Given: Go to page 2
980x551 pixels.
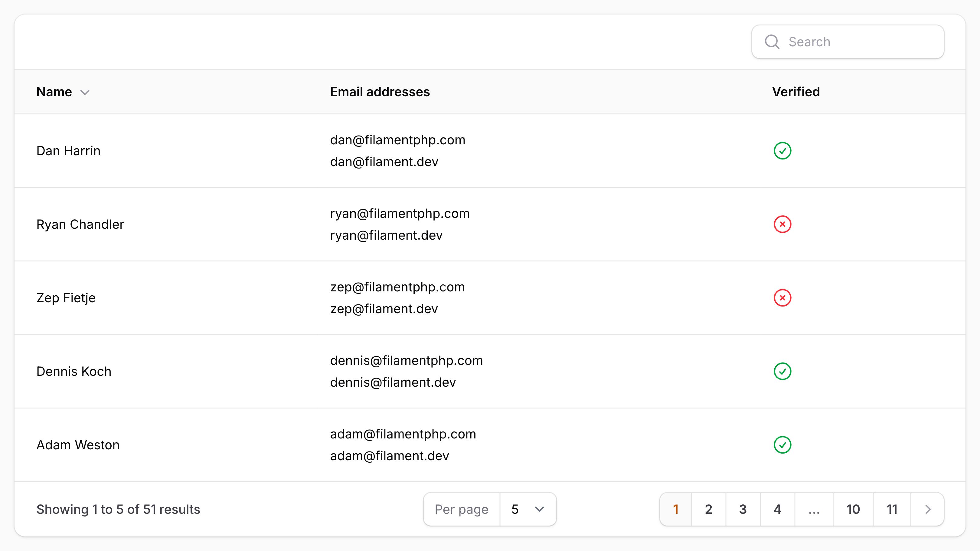Looking at the screenshot, I should [708, 509].
